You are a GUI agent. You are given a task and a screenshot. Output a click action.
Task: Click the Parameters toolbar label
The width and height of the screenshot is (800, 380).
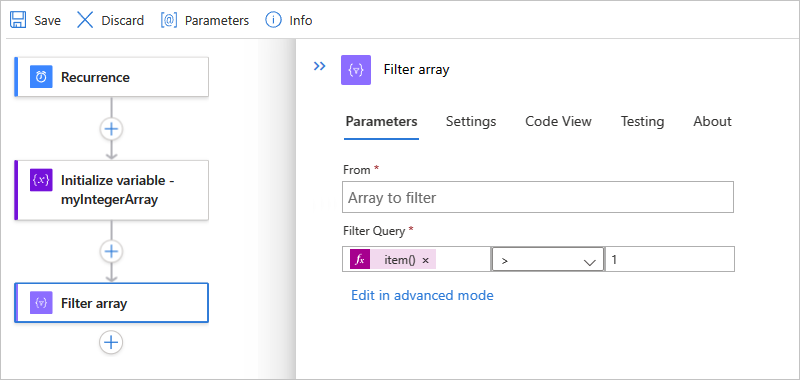pyautogui.click(x=217, y=20)
